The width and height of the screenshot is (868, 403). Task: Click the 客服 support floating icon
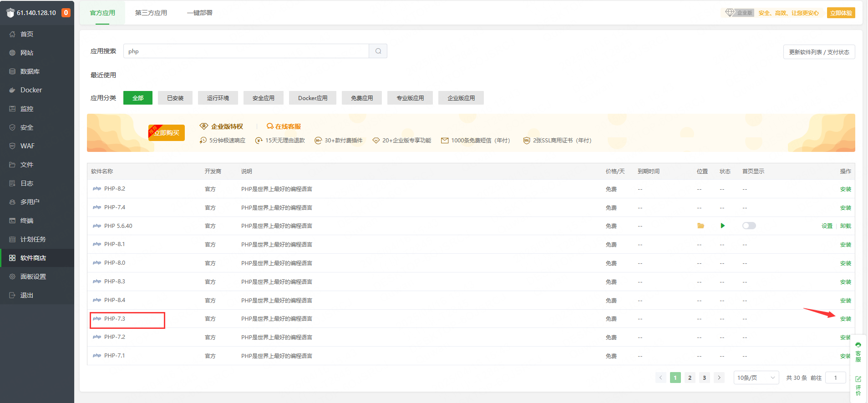pyautogui.click(x=858, y=352)
